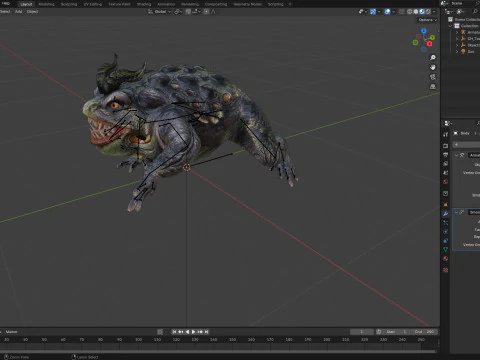Open the Texture properties checker tab
480x360 pixels.
(x=446, y=270)
